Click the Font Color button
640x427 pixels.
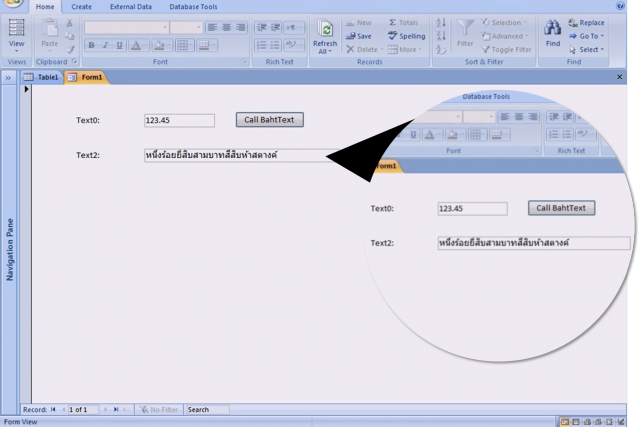(138, 45)
